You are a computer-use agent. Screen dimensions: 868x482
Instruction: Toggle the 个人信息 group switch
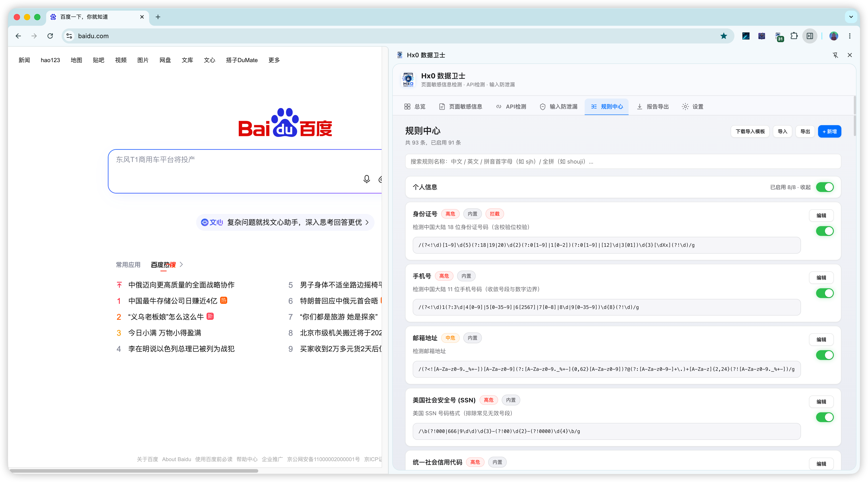point(825,187)
